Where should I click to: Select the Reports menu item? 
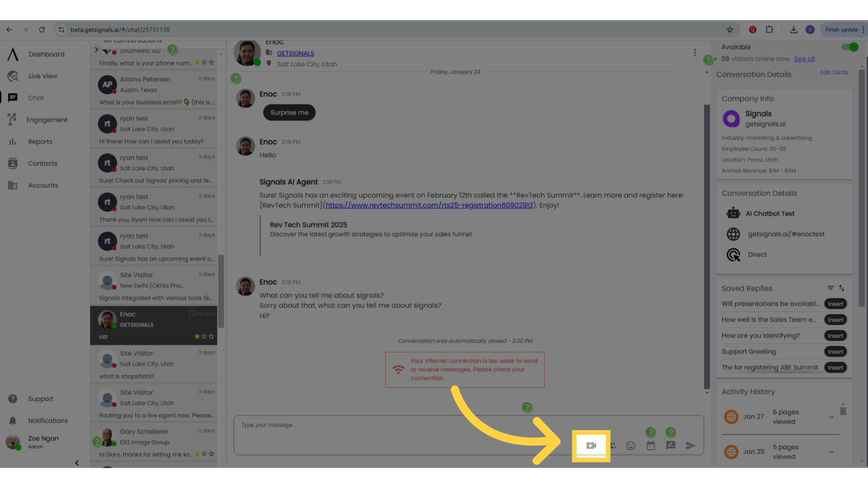pyautogui.click(x=40, y=141)
